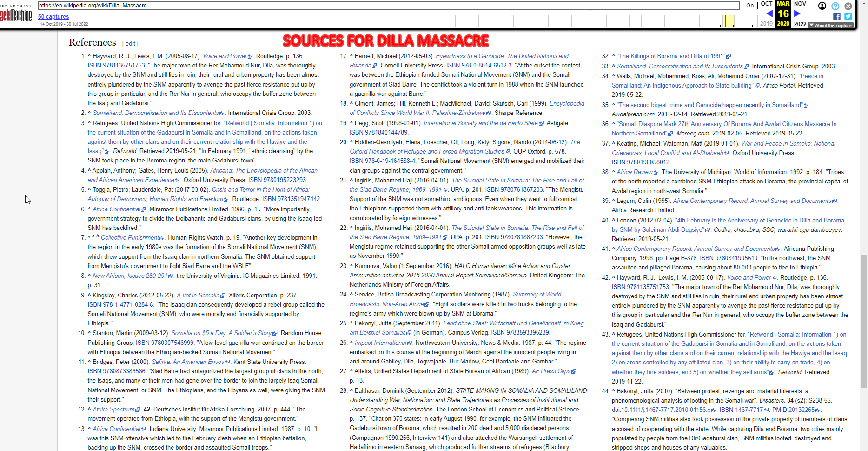The image size is (868, 451).
Task: Click the edit link beside References heading
Action: pos(130,44)
